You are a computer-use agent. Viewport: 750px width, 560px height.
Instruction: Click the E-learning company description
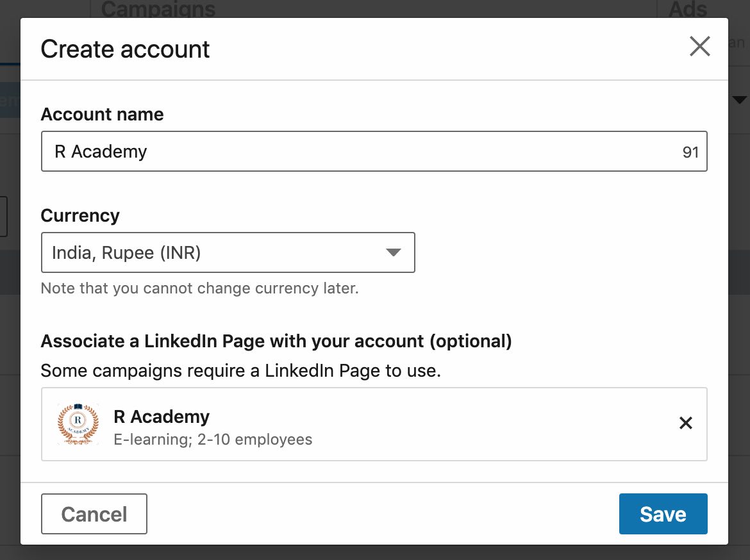[x=213, y=440]
